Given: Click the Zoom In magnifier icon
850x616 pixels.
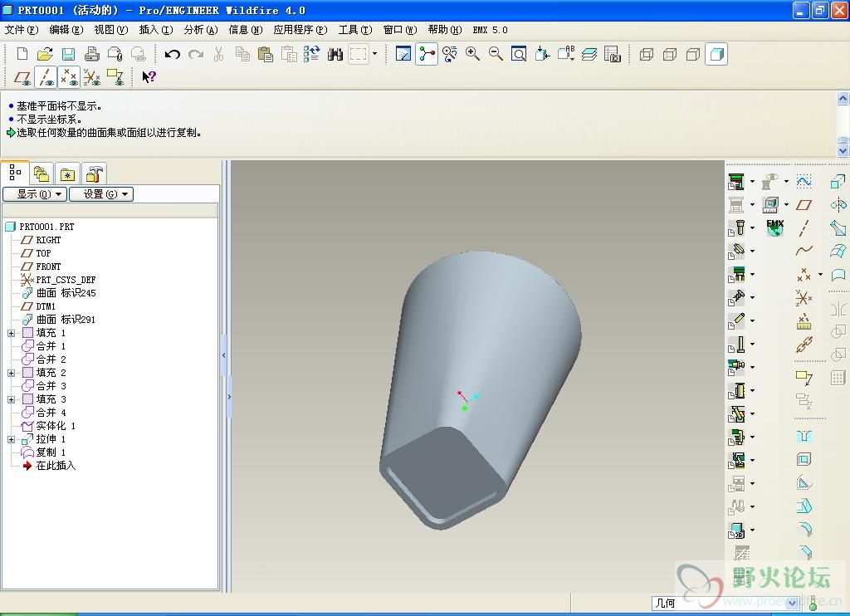Looking at the screenshot, I should (473, 55).
